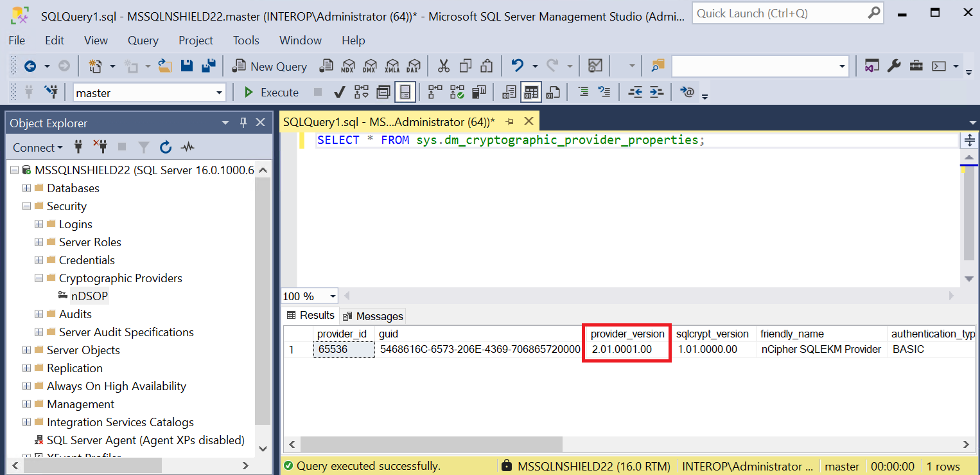Expand the Databases node
The height and width of the screenshot is (475, 980).
tap(27, 188)
